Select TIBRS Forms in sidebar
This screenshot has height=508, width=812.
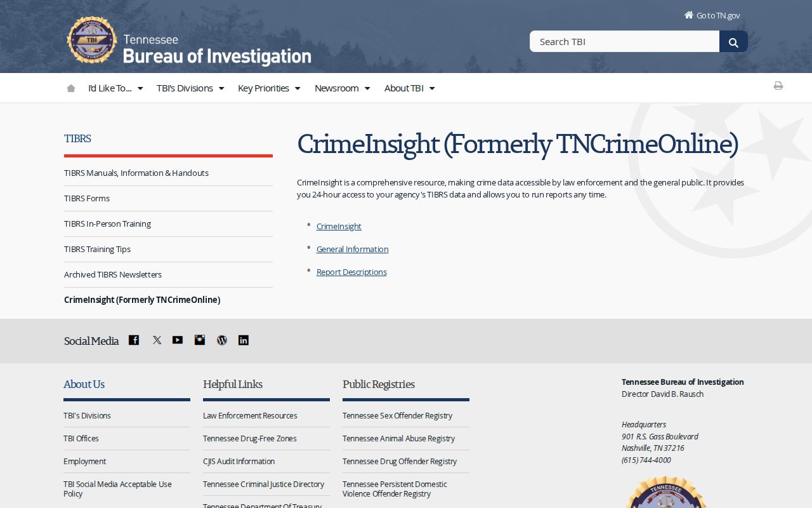point(87,198)
